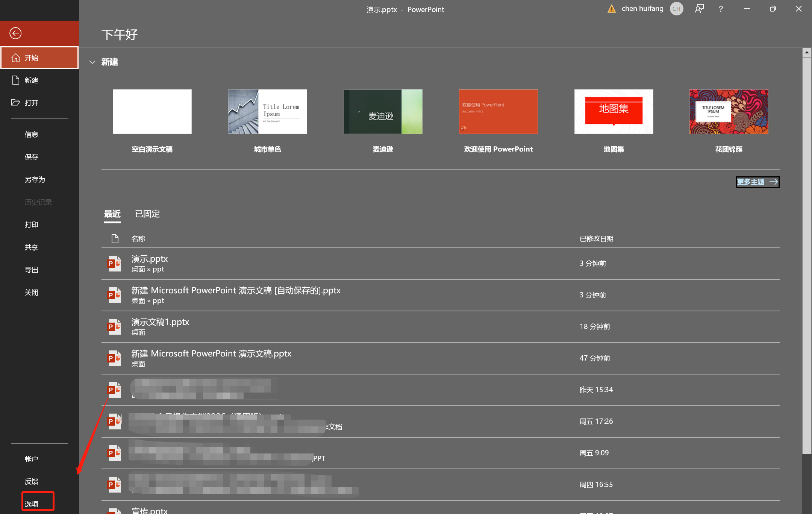Click file icon in 周五 17:26 row
The width and height of the screenshot is (812, 514).
[114, 422]
